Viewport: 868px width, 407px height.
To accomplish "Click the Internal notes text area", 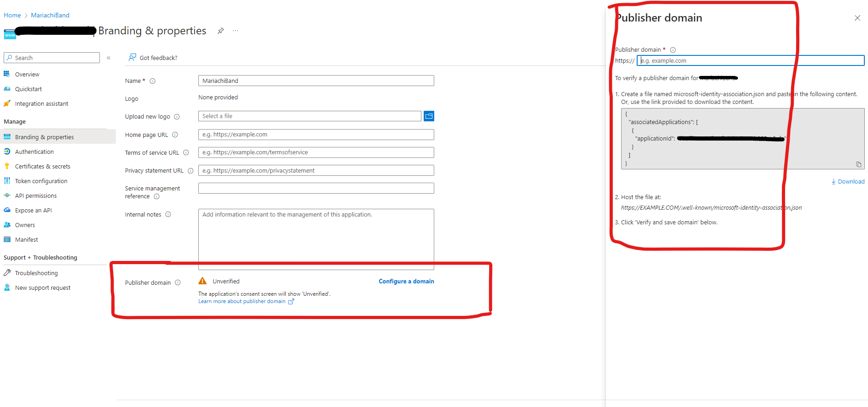I will click(x=316, y=239).
